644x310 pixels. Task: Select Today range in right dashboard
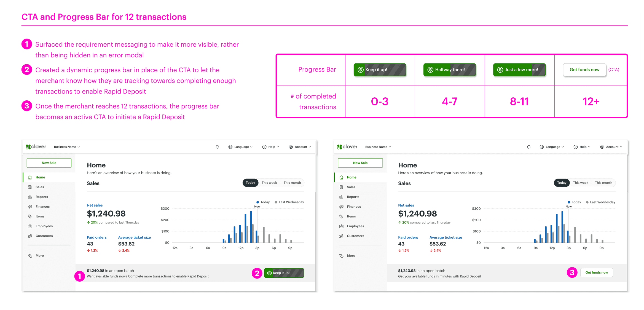coord(562,183)
